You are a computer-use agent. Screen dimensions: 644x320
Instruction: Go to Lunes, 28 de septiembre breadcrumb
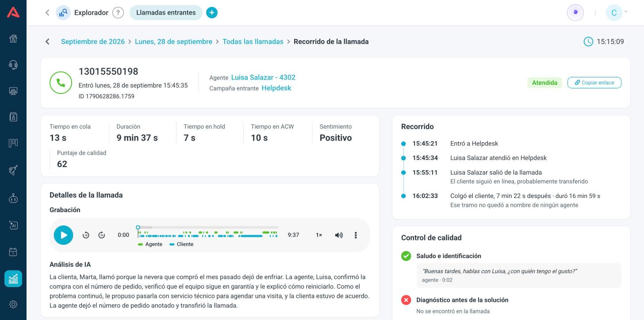(x=173, y=42)
